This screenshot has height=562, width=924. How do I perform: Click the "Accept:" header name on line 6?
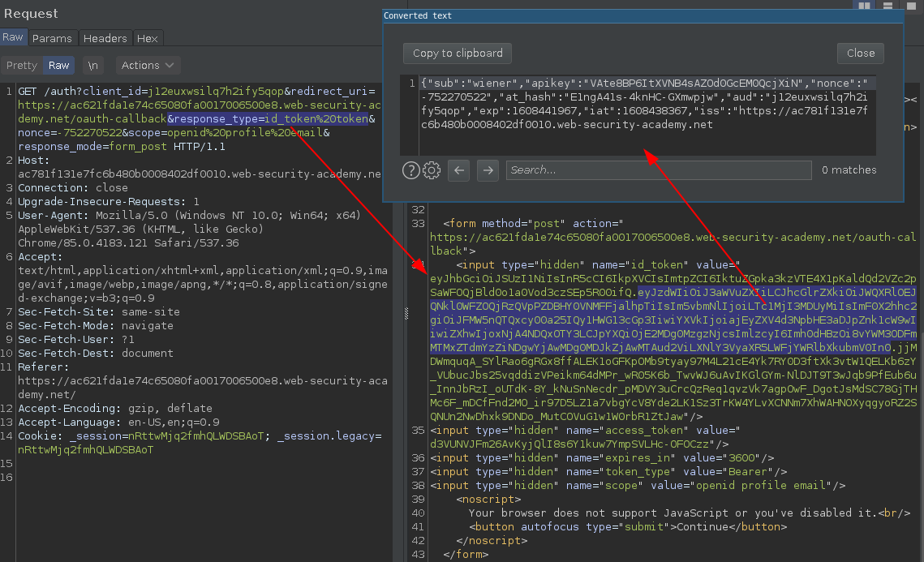(40, 257)
